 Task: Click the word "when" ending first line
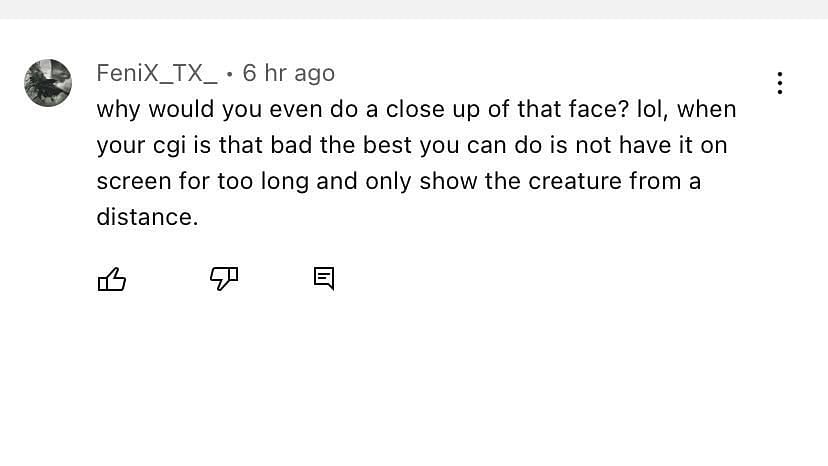tap(707, 109)
